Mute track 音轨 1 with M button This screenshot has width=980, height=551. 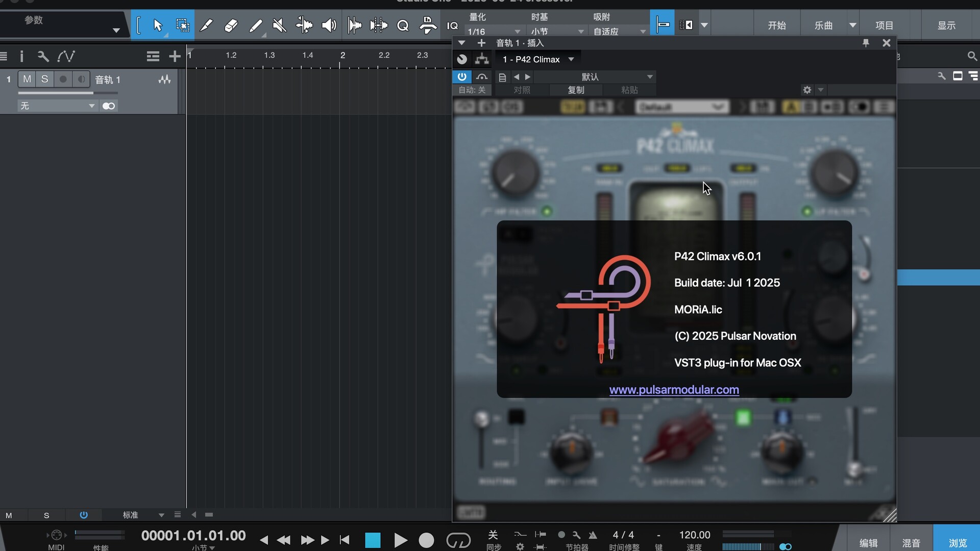27,79
